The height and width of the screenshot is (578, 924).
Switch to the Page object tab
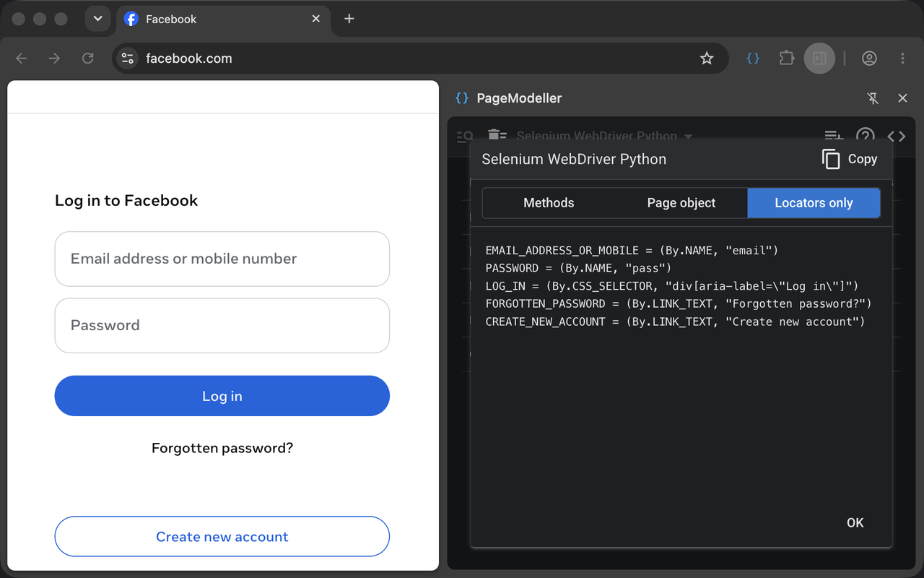click(x=681, y=203)
